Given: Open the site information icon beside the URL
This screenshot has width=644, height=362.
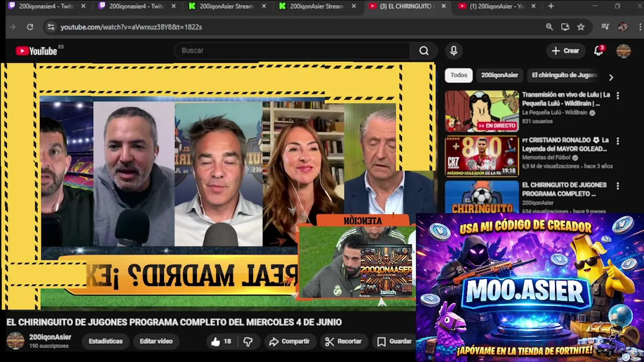Looking at the screenshot, I should pos(50,27).
